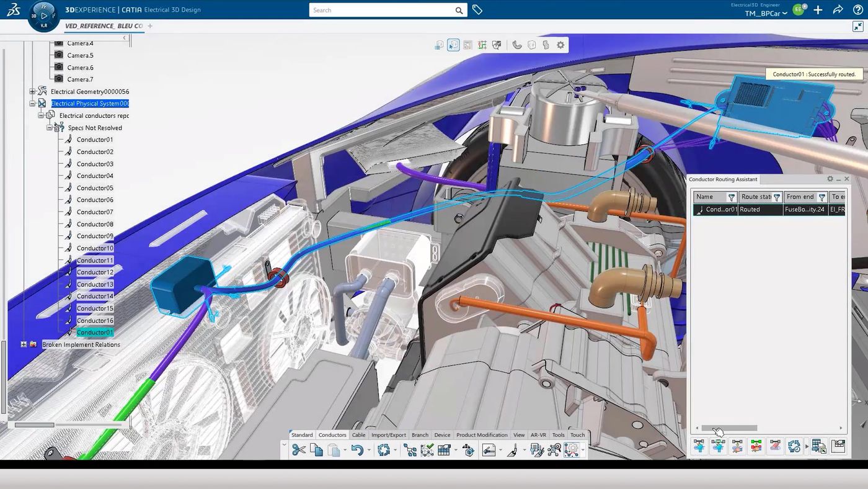Viewport: 868px width, 489px height.
Task: Select the Cut tool in the Conductors toolbar
Action: coord(299,449)
